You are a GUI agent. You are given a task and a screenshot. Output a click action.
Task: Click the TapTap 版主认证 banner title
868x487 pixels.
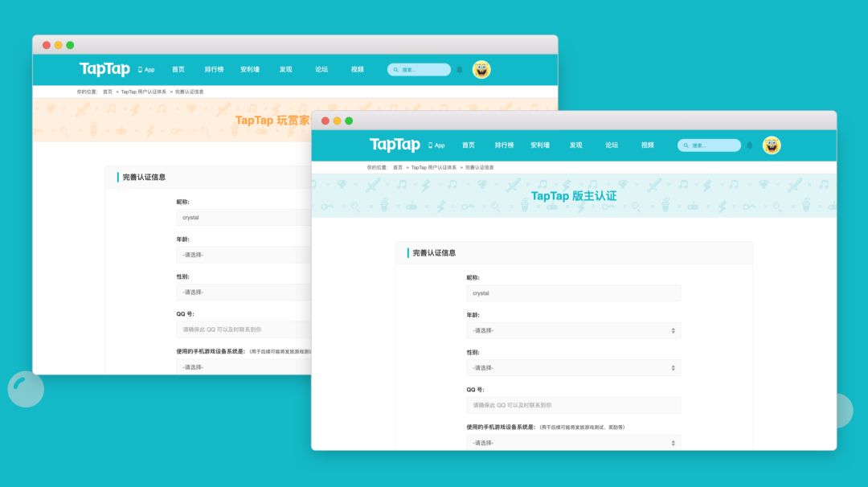pyautogui.click(x=574, y=196)
